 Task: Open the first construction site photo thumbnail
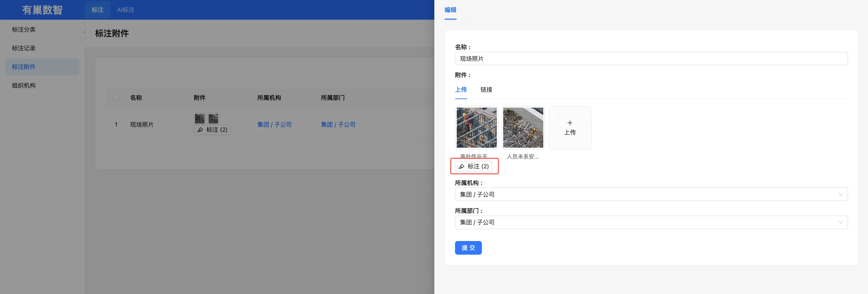pyautogui.click(x=476, y=128)
